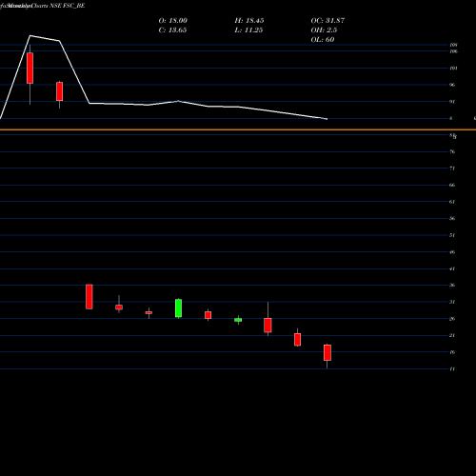Select the tallest red candle near 106
476x476 pixels.
[x=30, y=69]
